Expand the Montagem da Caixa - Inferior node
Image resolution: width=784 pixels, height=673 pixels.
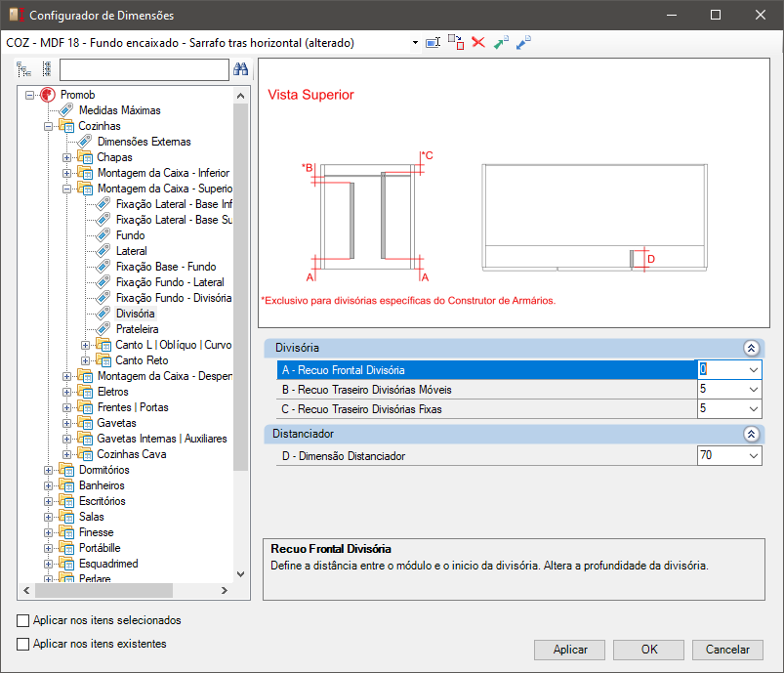[x=67, y=173]
